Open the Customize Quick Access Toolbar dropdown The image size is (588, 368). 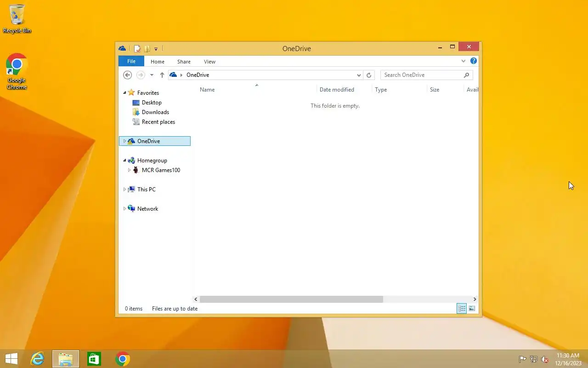coord(156,49)
